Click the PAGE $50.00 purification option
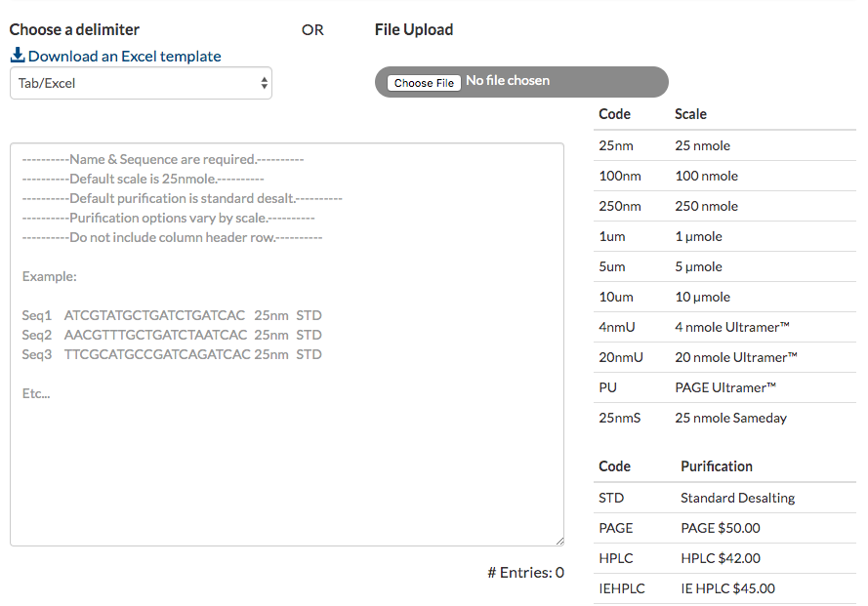 click(x=721, y=528)
